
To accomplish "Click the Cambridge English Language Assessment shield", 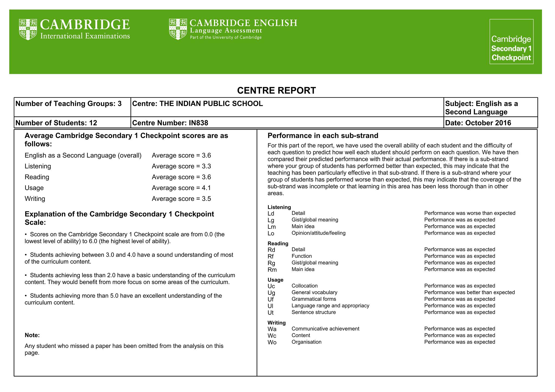I will click(x=178, y=29).
